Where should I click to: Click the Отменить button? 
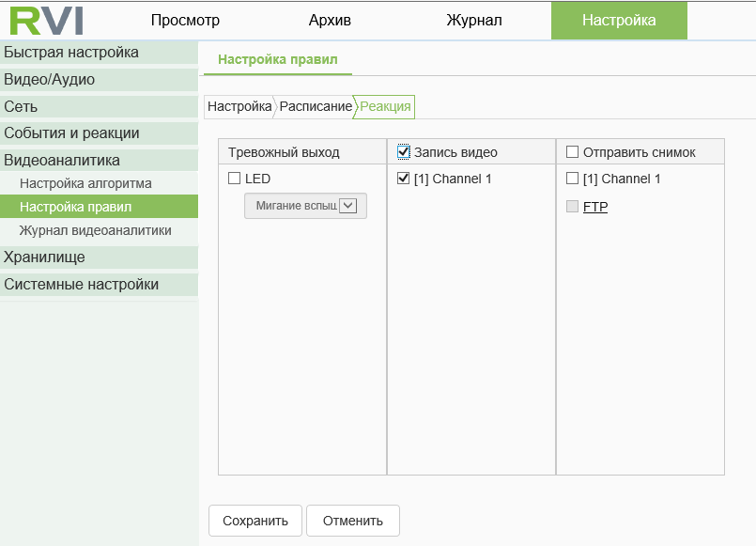click(x=353, y=521)
